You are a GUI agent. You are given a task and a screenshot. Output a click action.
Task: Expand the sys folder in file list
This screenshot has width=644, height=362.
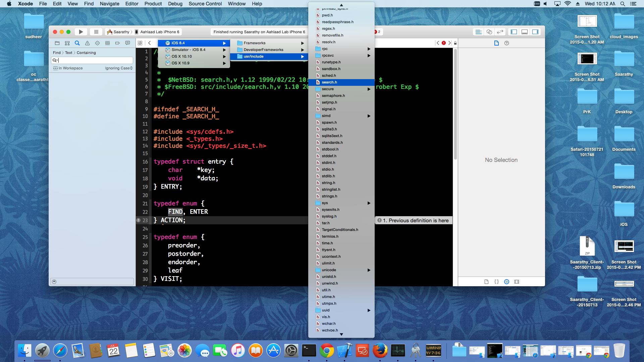(341, 203)
